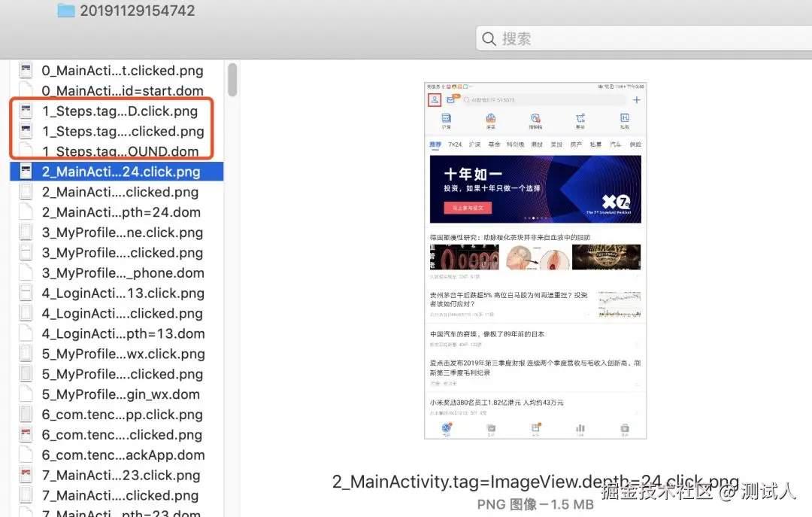This screenshot has width=812, height=517.
Task: Select file 1_Steps.tag...D.click.png
Action: pyautogui.click(x=117, y=111)
